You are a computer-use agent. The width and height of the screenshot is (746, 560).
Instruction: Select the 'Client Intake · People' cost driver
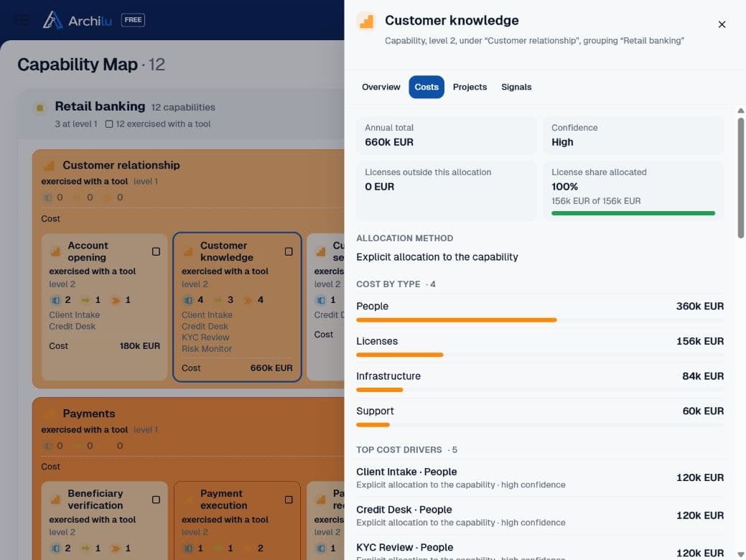point(540,477)
